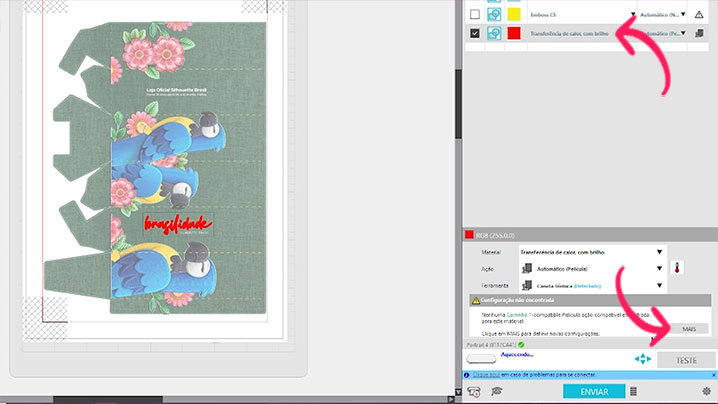Click the TESTE button
The width and height of the screenshot is (718, 404).
click(x=686, y=360)
